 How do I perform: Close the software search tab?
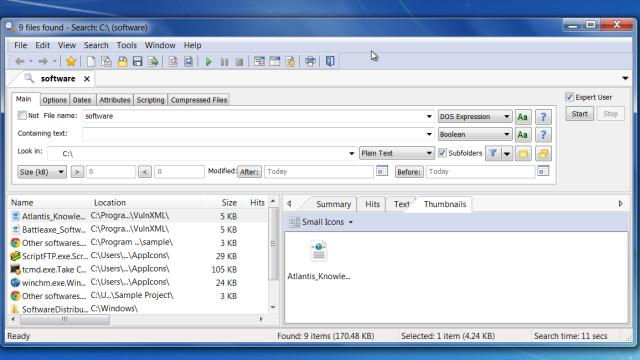(87, 79)
